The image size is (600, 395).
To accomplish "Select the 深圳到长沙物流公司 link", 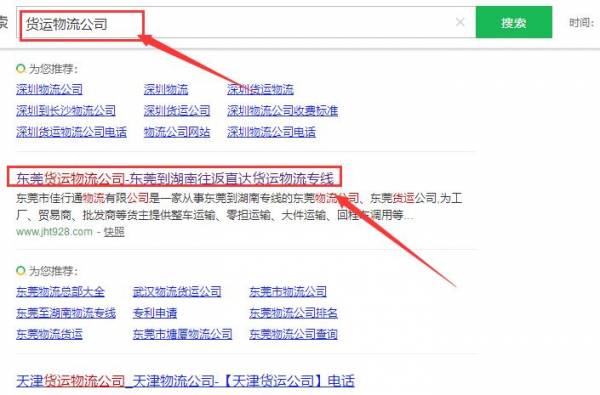I will click(x=66, y=111).
